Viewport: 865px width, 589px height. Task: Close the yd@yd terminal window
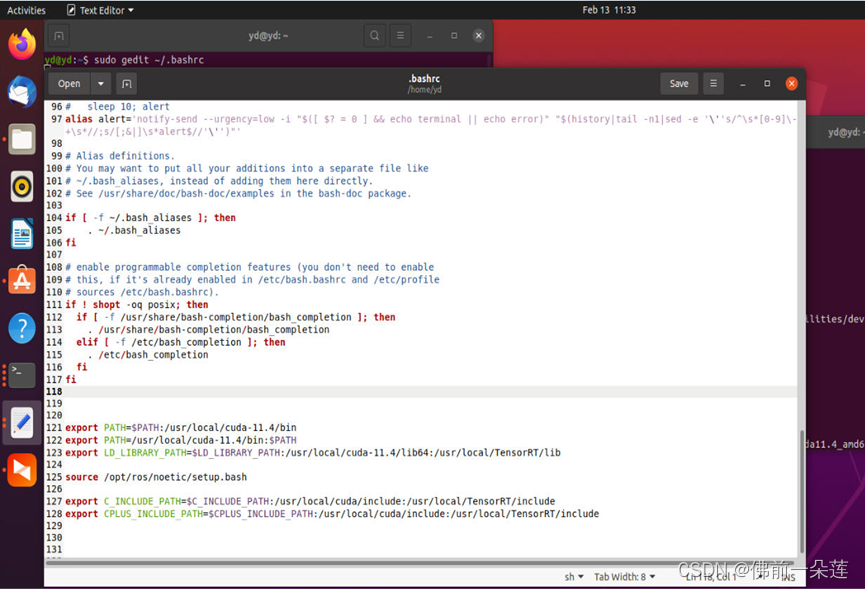click(x=478, y=36)
